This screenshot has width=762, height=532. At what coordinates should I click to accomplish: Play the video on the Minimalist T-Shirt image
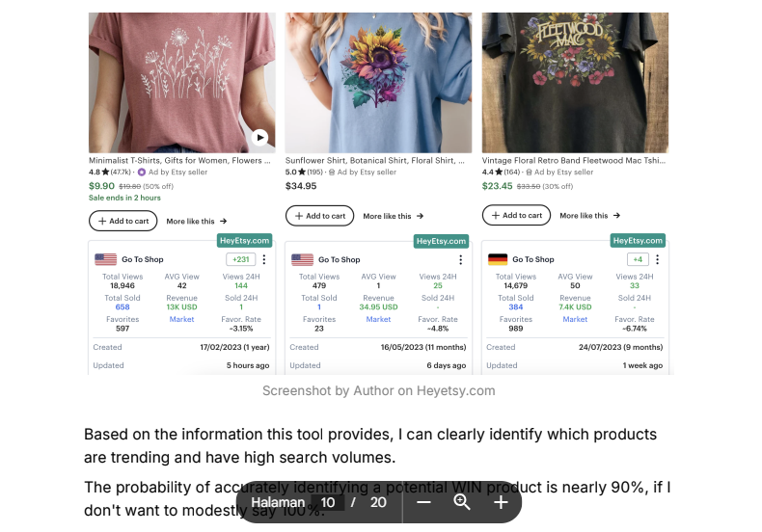259,138
